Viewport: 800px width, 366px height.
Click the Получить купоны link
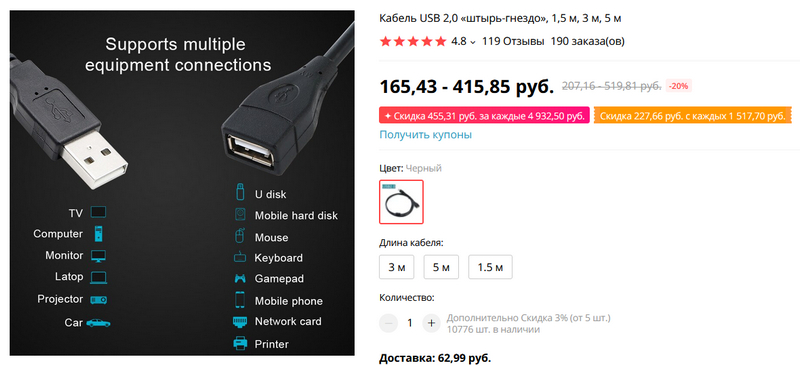426,135
